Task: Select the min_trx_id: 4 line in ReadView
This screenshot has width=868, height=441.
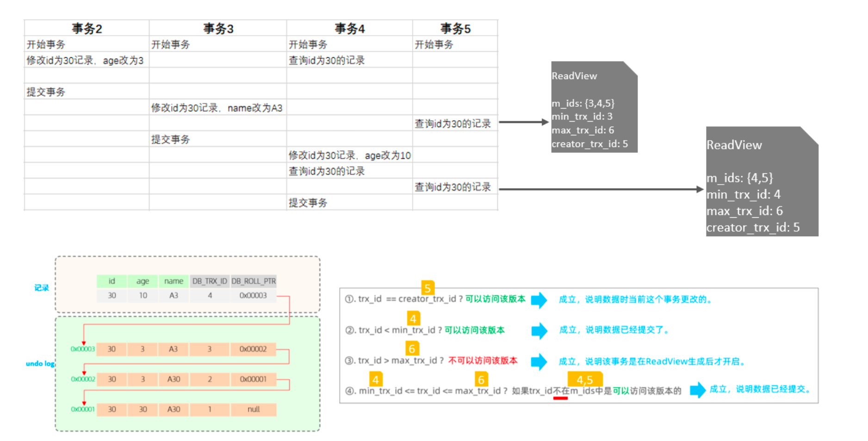Action: click(x=744, y=195)
